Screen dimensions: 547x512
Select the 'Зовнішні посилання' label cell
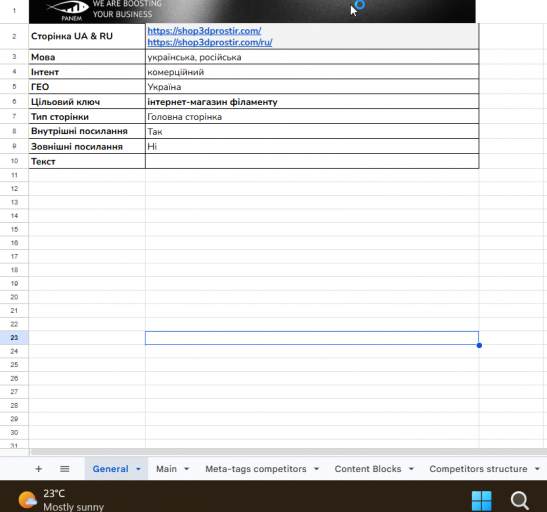point(87,146)
